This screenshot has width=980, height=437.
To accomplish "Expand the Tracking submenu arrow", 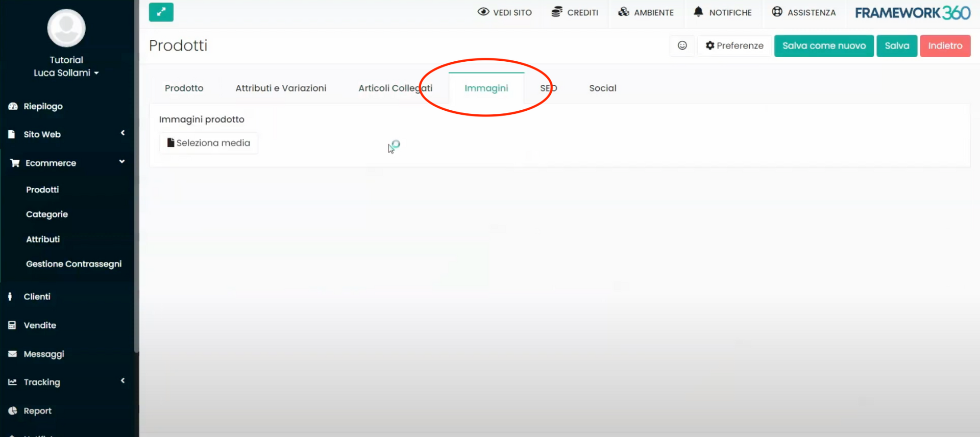I will tap(122, 380).
